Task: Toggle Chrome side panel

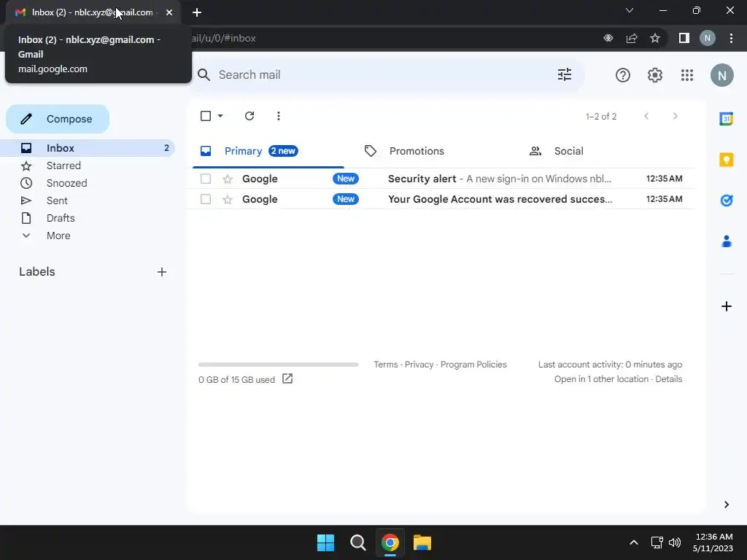Action: 684,38
